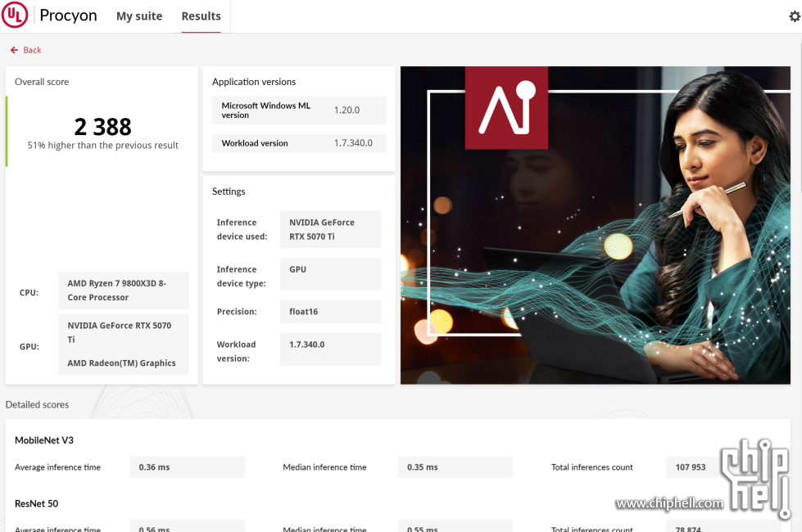Click the Procyon title text
The width and height of the screenshot is (802, 532).
(68, 16)
